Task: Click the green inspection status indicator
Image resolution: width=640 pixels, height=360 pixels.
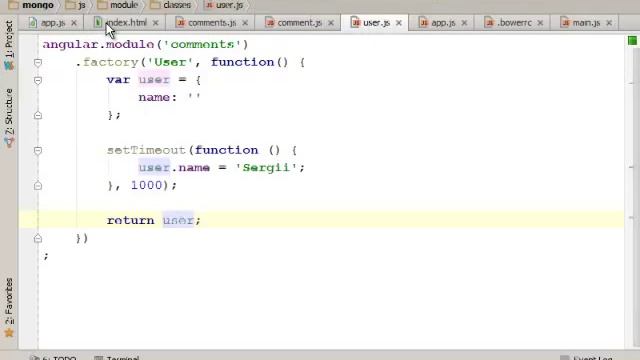Action: (x=632, y=40)
